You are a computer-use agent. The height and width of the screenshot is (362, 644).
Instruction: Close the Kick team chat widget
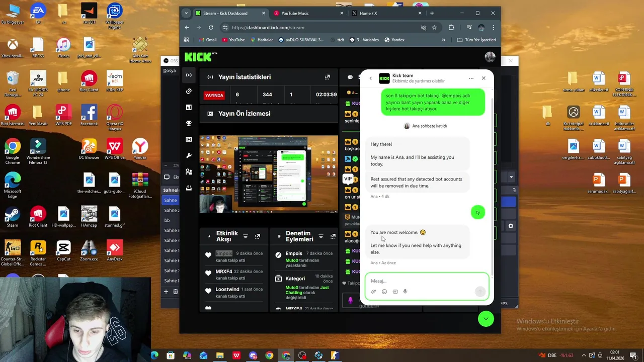click(x=484, y=78)
